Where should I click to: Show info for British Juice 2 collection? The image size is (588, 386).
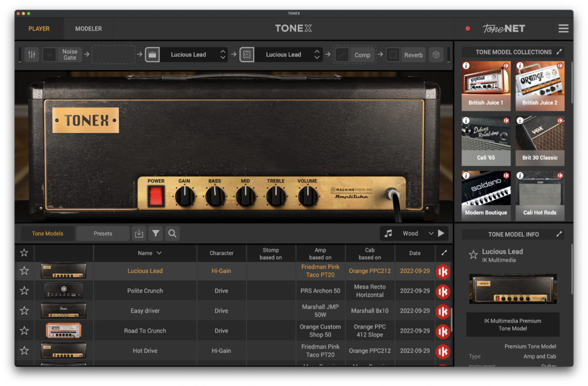520,65
